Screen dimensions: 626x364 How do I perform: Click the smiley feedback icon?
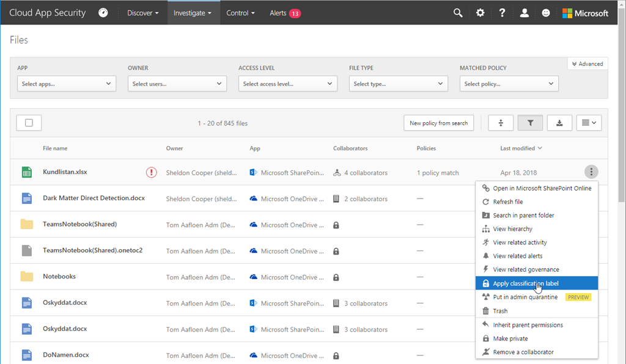[546, 13]
